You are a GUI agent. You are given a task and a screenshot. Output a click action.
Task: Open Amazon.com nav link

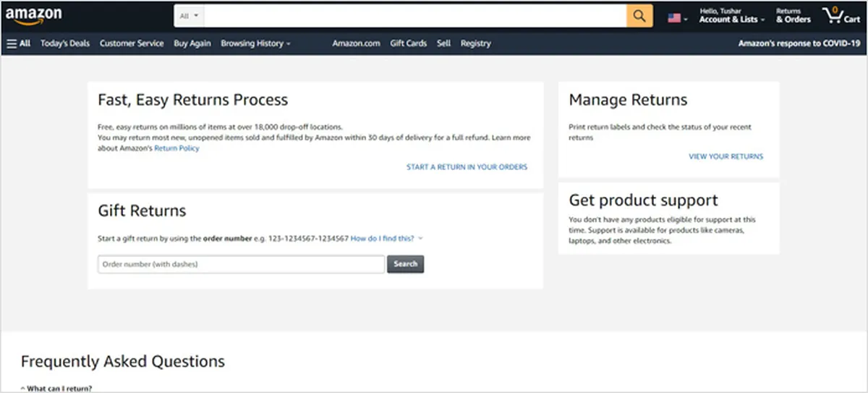(356, 43)
